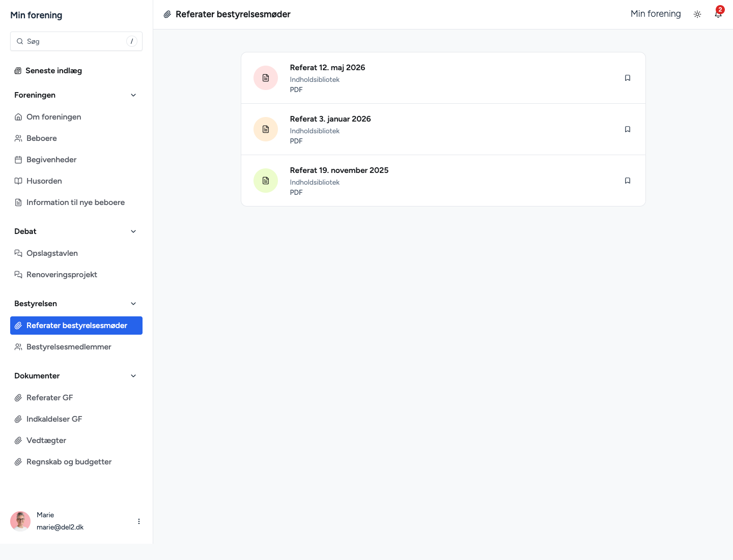Click the house icon for Om foreningen

[x=18, y=117]
